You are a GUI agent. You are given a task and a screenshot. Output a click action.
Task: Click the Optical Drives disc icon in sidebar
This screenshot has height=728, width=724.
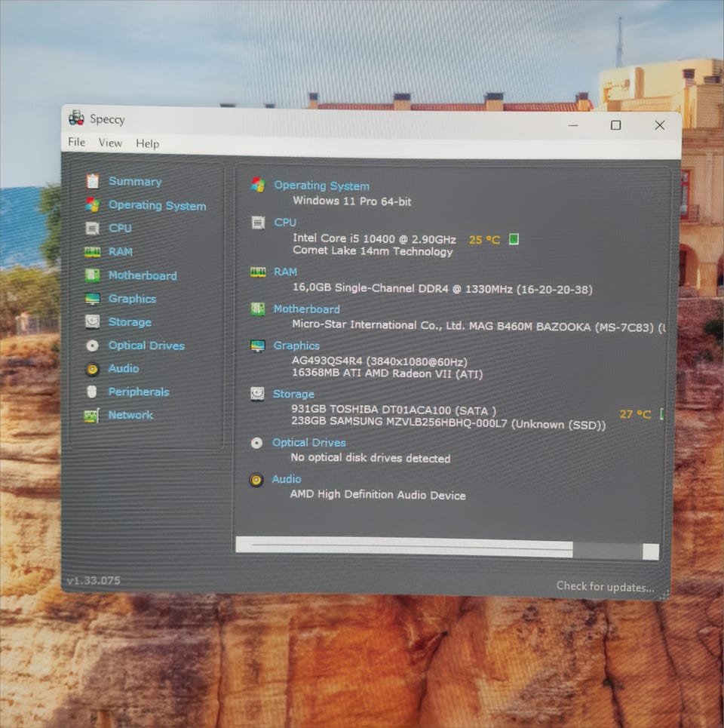[x=92, y=346]
